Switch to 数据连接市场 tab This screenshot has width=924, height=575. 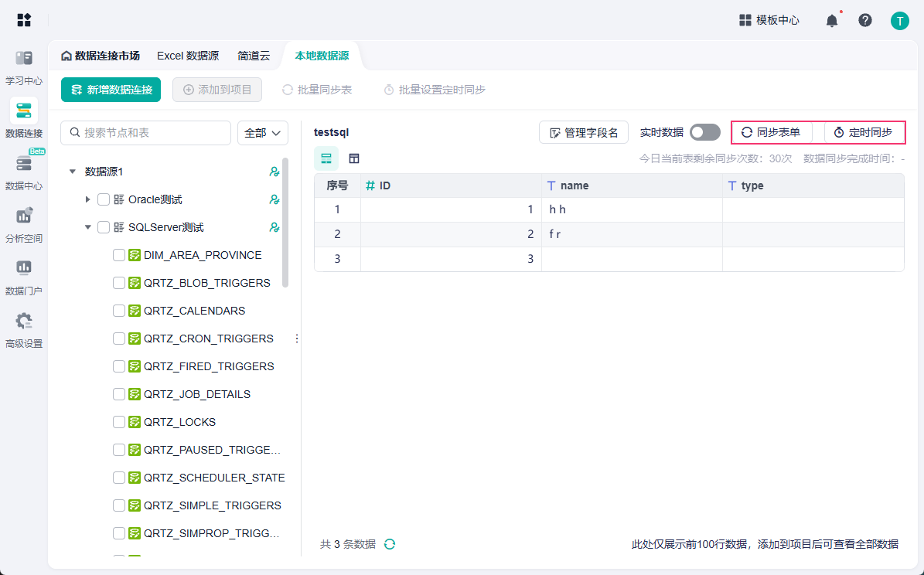pyautogui.click(x=101, y=56)
